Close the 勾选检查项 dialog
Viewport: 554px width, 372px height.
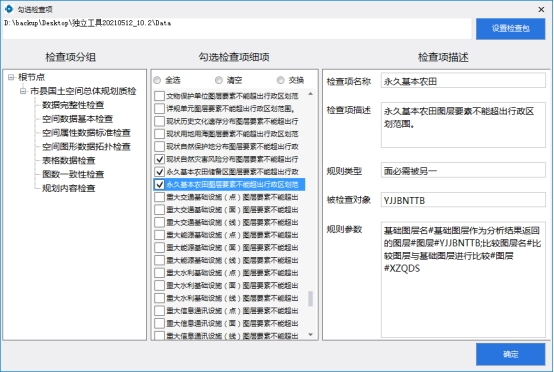click(x=541, y=10)
